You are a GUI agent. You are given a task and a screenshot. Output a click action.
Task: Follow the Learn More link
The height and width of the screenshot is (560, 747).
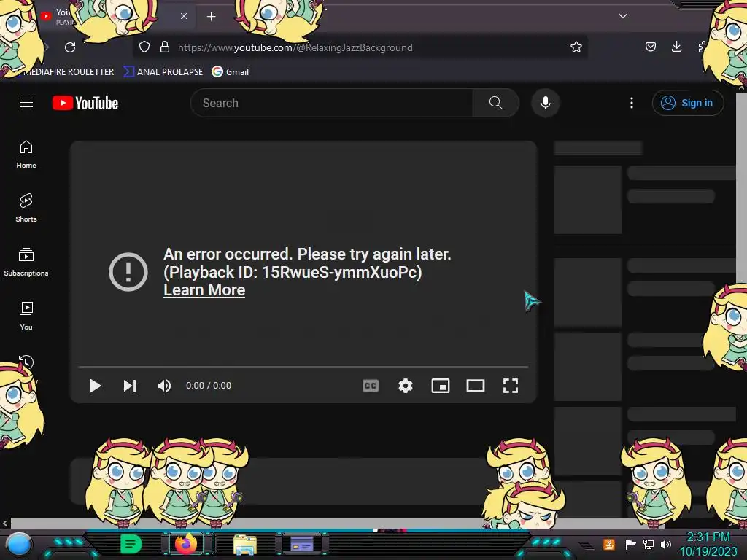pyautogui.click(x=204, y=290)
